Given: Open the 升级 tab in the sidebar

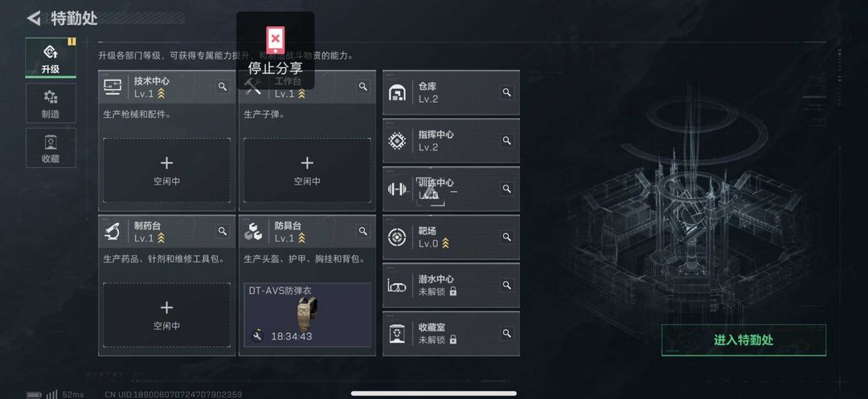Looking at the screenshot, I should [51, 58].
